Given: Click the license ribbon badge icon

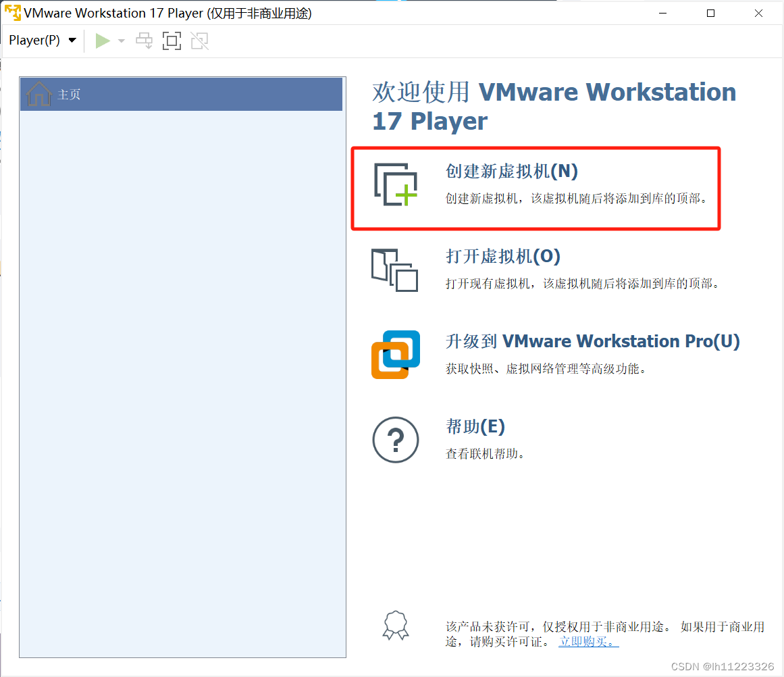Looking at the screenshot, I should 396,626.
